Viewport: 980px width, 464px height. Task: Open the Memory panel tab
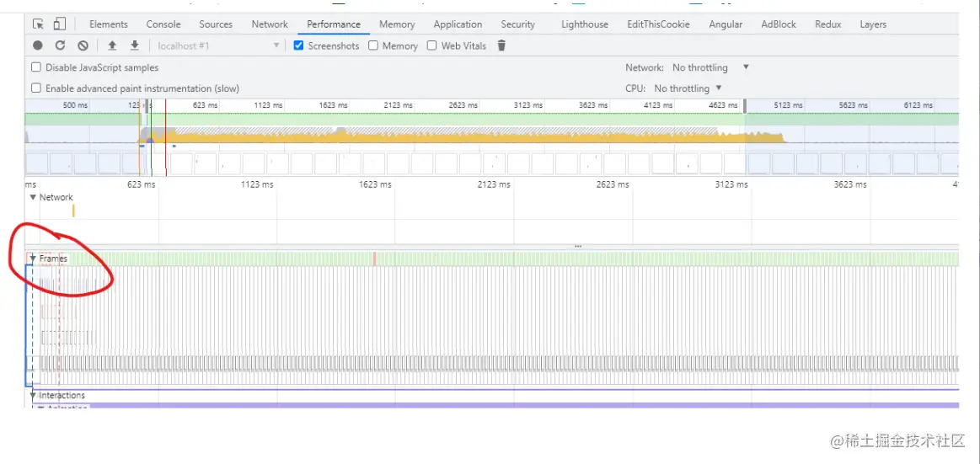[397, 24]
